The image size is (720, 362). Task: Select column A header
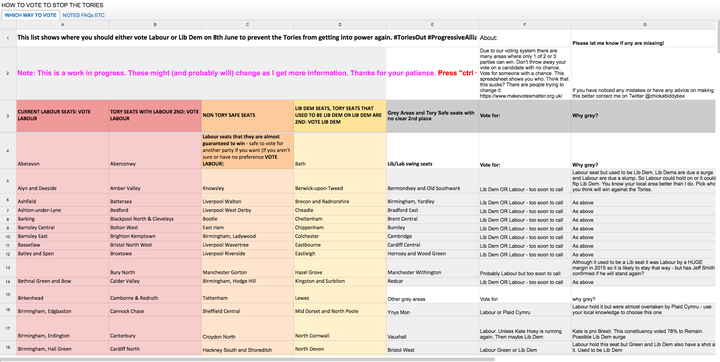pyautogui.click(x=62, y=25)
